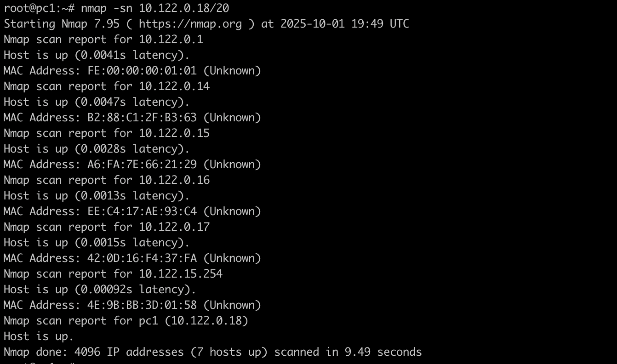617x364 pixels.
Task: Click the 2025-10-01 19:49 UTC timestamp
Action: coord(344,24)
